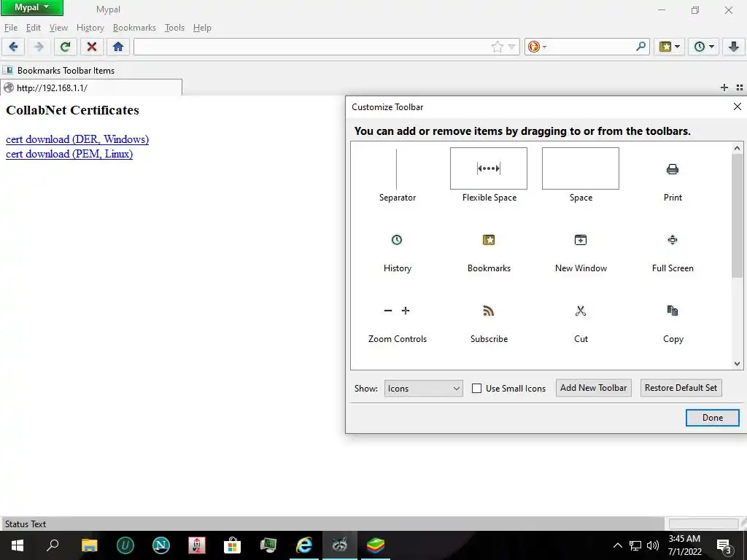747x560 pixels.
Task: Select the http://192.168.1.1/ tab
Action: pyautogui.click(x=91, y=87)
